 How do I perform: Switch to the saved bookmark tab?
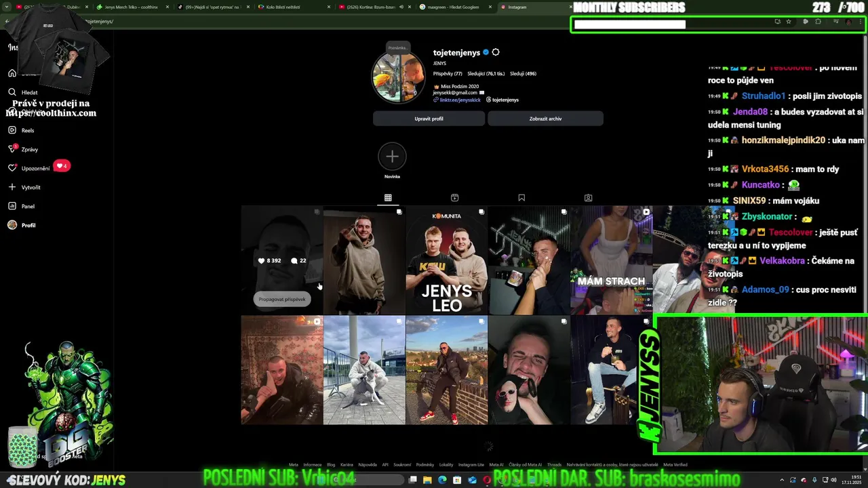tap(521, 198)
